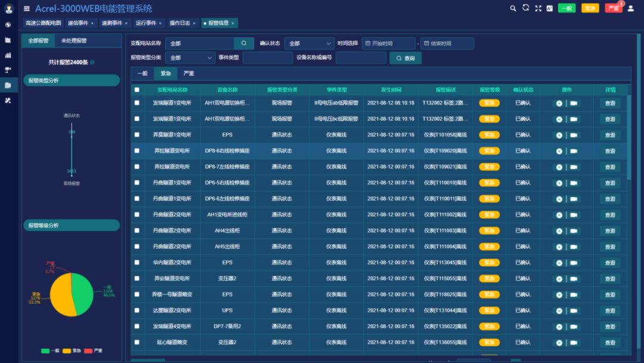Open the statistics chart icon in the sidebar
The height and width of the screenshot is (363, 644).
click(x=8, y=55)
